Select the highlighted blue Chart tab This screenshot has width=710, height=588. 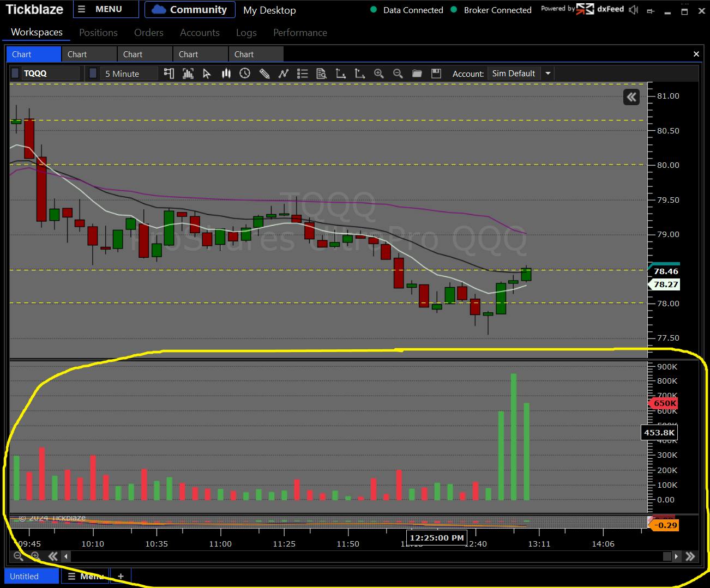[x=33, y=54]
